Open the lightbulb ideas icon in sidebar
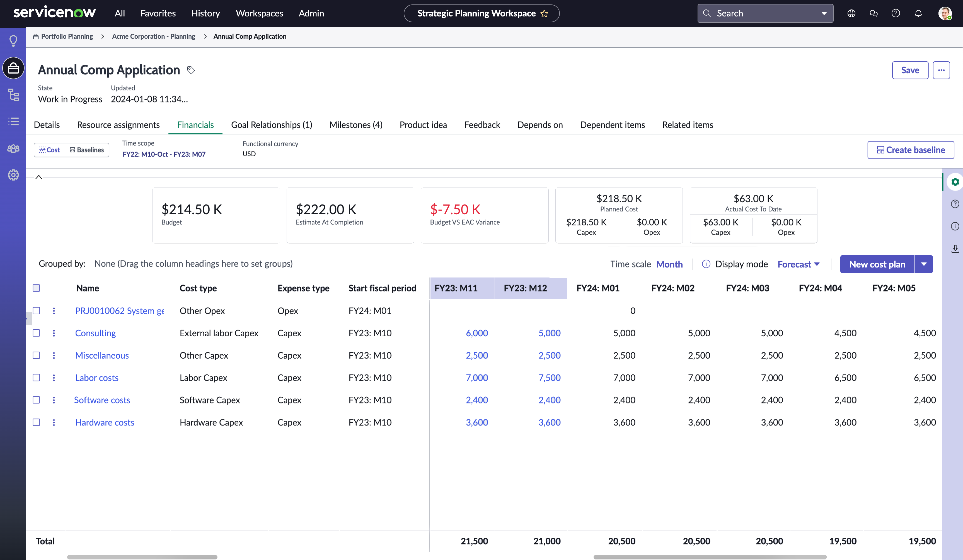Viewport: 963px width, 560px height. pyautogui.click(x=13, y=41)
